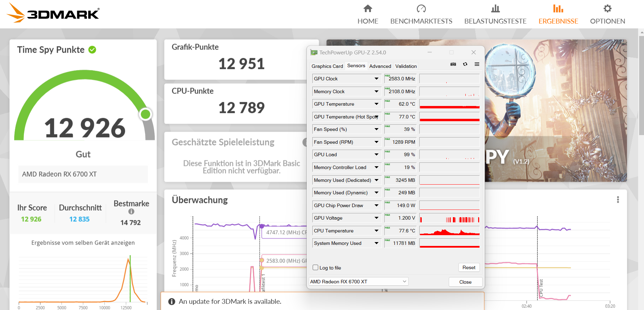Click Ergebnisse vom selben Gerät anzeigen link

tap(83, 243)
